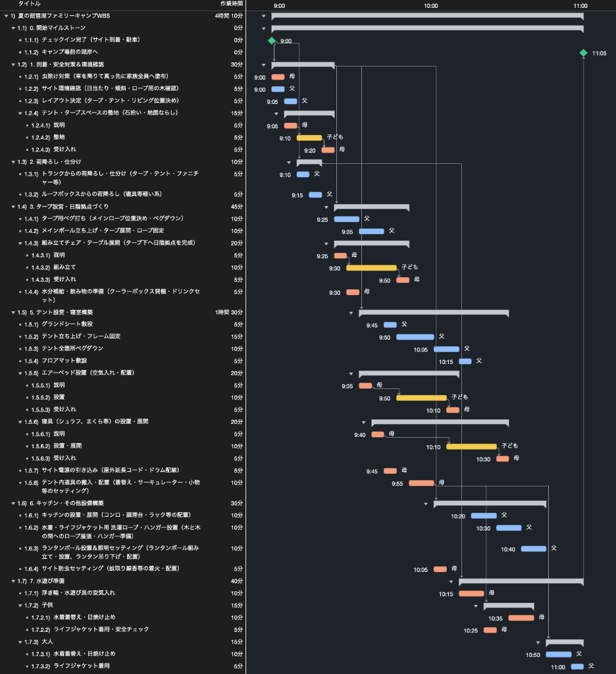This screenshot has height=674, width=616.
Task: Collapse the 1.7.3) 大人 subtree
Action: click(x=20, y=642)
